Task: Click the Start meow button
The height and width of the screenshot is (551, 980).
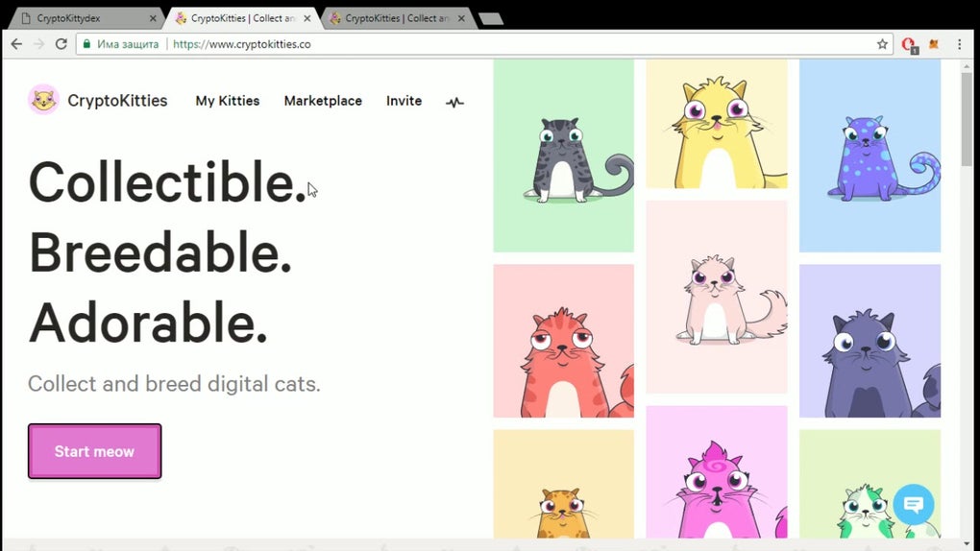Action: coord(94,451)
